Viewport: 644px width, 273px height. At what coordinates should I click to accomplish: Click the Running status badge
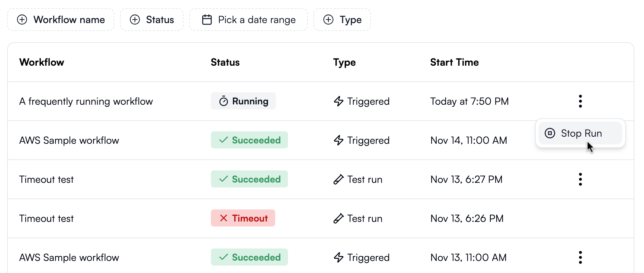243,101
